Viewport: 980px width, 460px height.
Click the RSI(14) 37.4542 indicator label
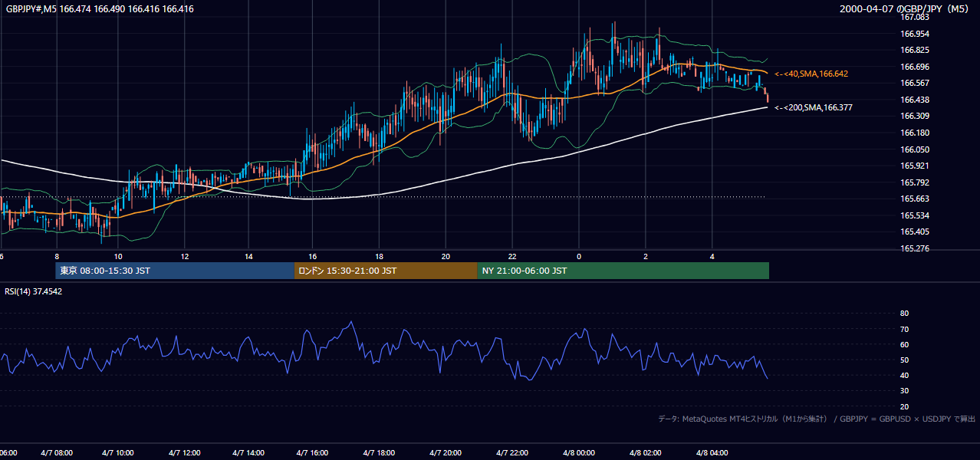[x=34, y=291]
